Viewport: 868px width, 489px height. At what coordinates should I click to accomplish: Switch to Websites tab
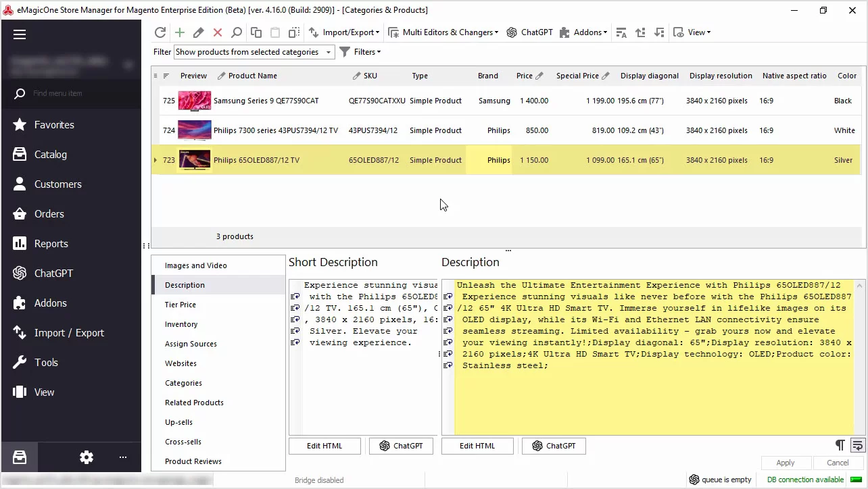click(218, 363)
